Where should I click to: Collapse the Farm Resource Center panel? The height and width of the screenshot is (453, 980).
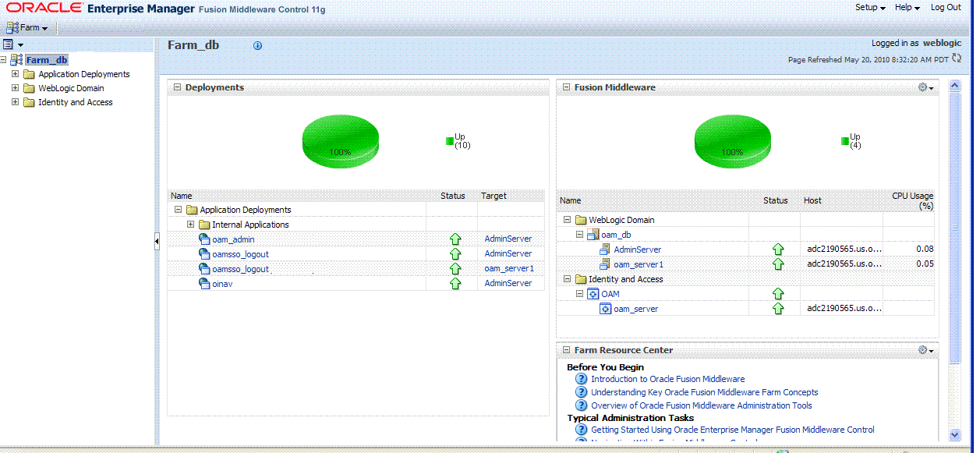[x=567, y=350]
